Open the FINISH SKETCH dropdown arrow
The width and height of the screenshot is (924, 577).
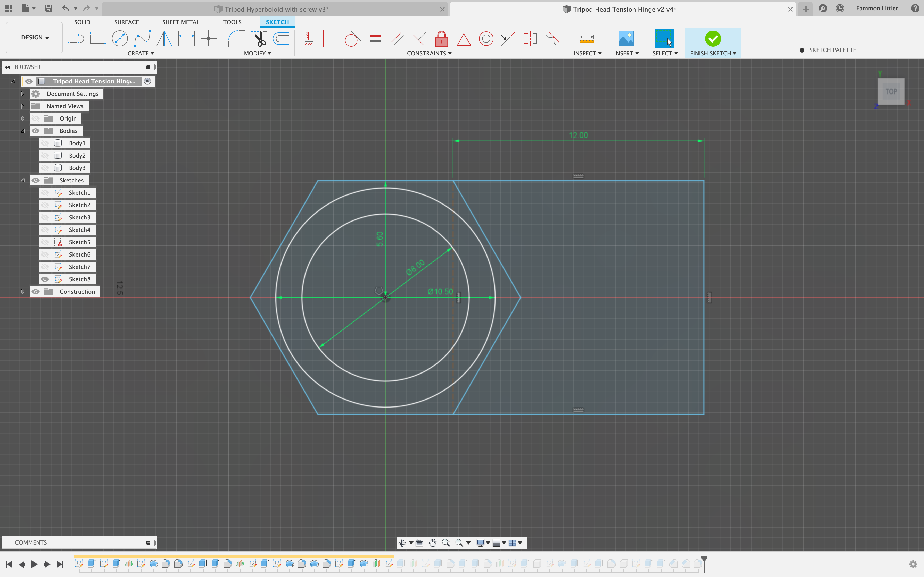click(735, 53)
